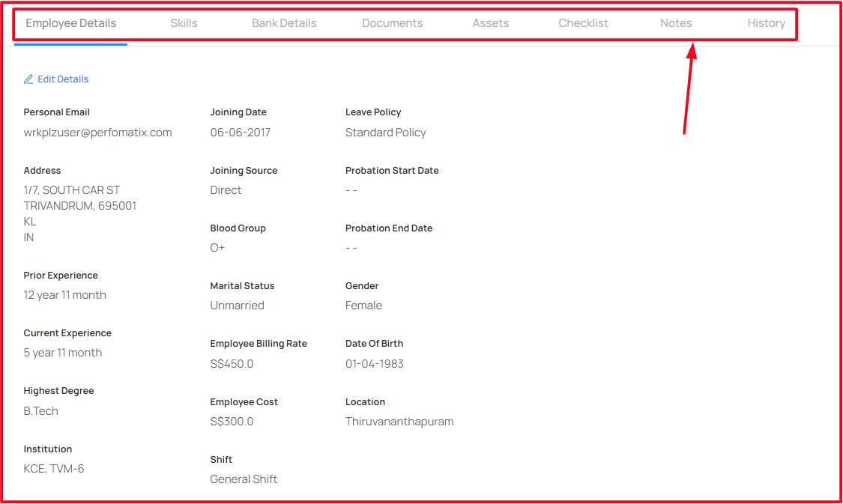Click the Current Experience label
The height and width of the screenshot is (504, 843).
[67, 333]
